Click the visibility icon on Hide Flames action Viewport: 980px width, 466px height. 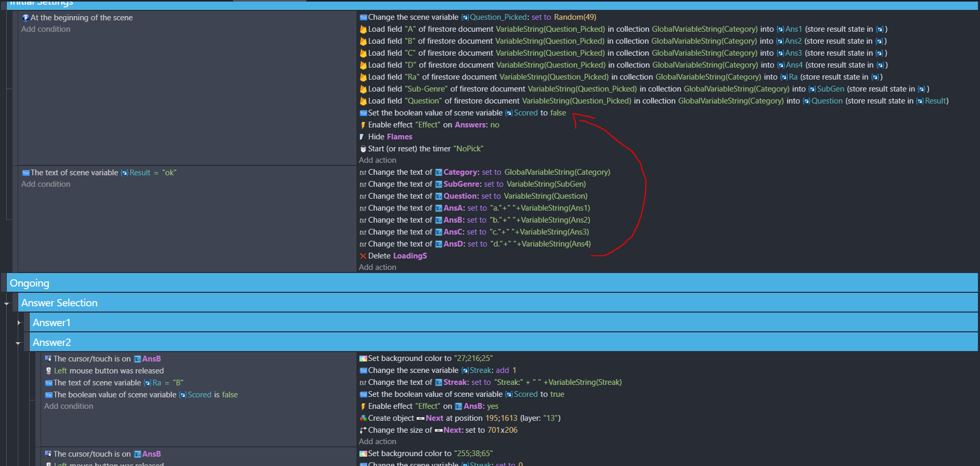click(363, 137)
